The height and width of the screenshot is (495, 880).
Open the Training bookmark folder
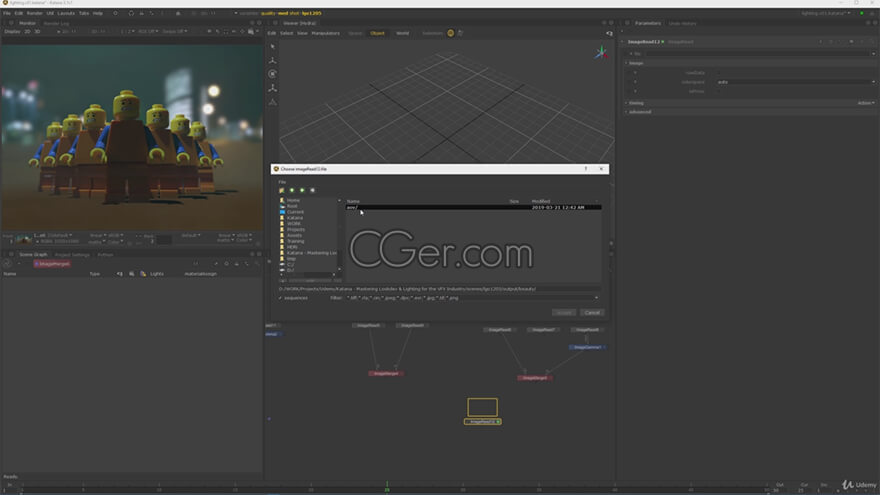tap(295, 241)
